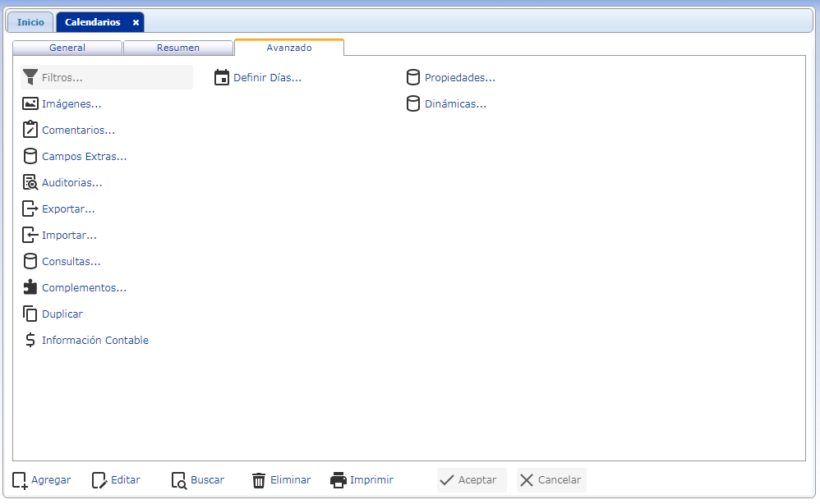
Task: Click the magnifier document icon beside Auditorias
Action: point(30,182)
